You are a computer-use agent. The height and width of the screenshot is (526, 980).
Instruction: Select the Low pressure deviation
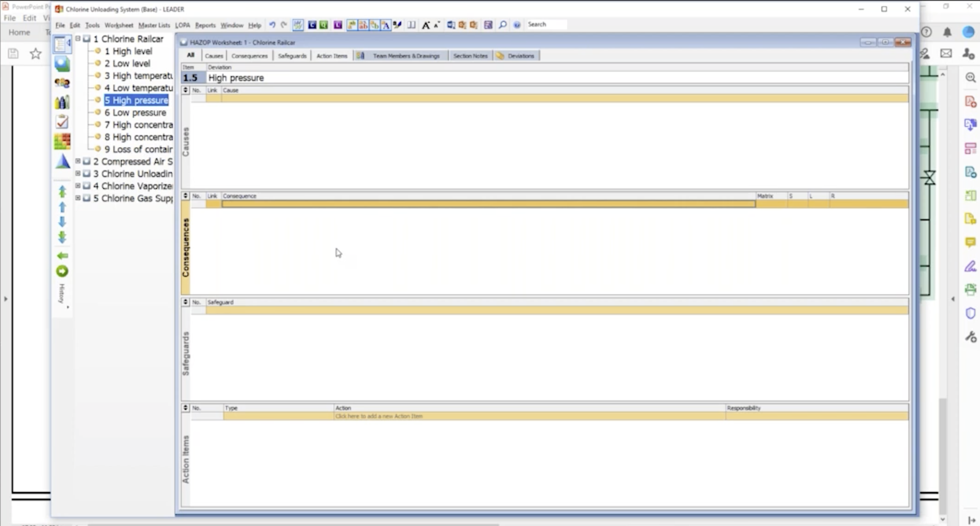coord(139,113)
